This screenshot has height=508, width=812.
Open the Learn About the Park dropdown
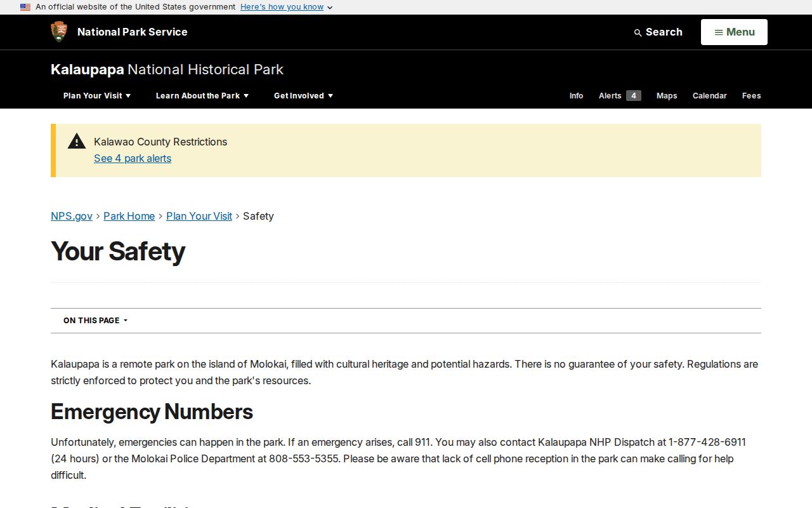click(202, 96)
